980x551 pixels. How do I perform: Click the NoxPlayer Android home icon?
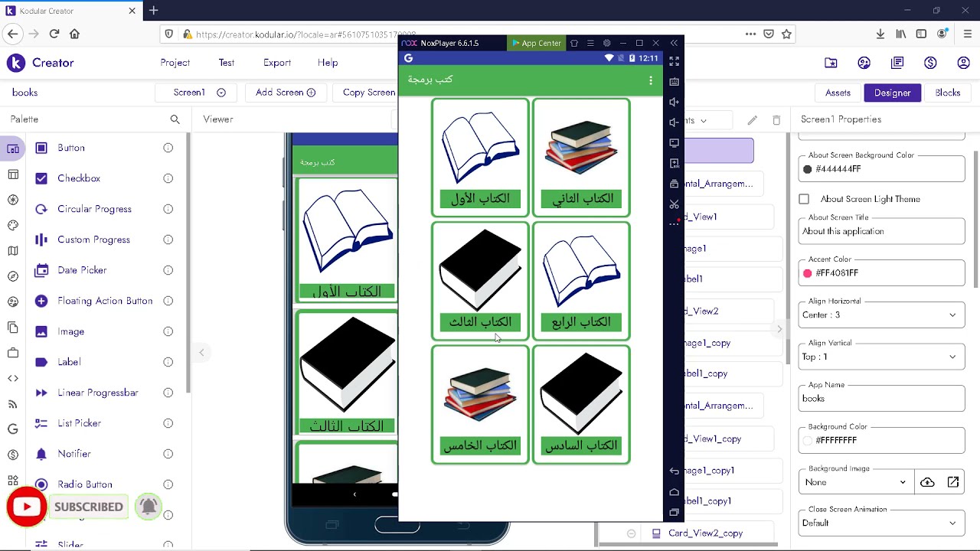[674, 492]
